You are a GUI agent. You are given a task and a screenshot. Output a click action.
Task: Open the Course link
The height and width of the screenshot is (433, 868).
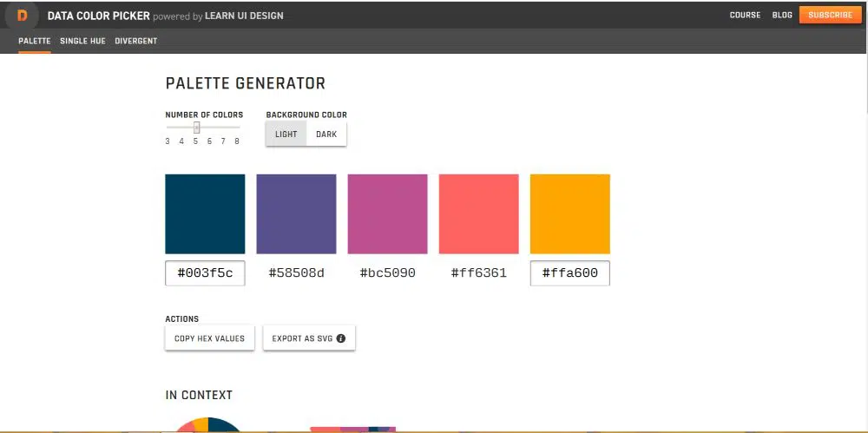click(x=745, y=15)
